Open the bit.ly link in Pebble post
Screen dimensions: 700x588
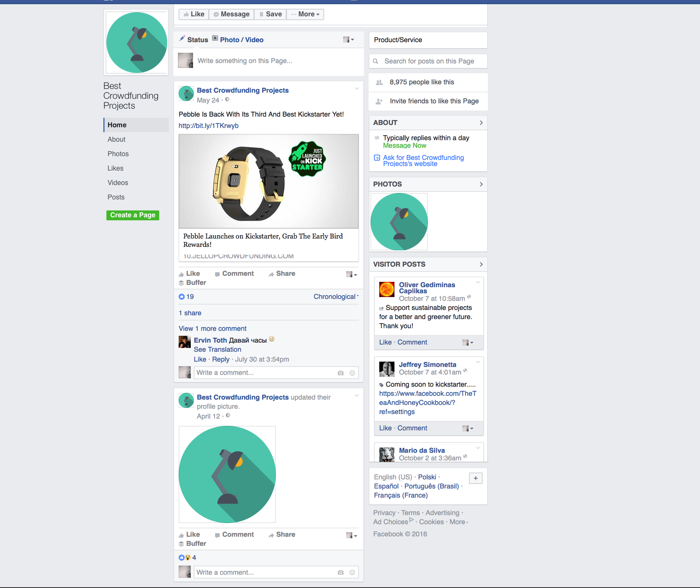pyautogui.click(x=209, y=126)
